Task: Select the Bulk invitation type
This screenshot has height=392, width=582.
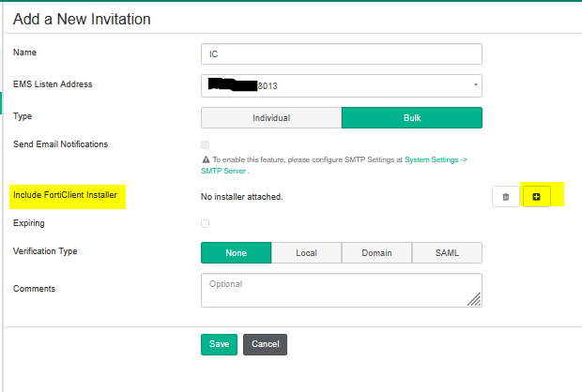Action: [x=412, y=118]
